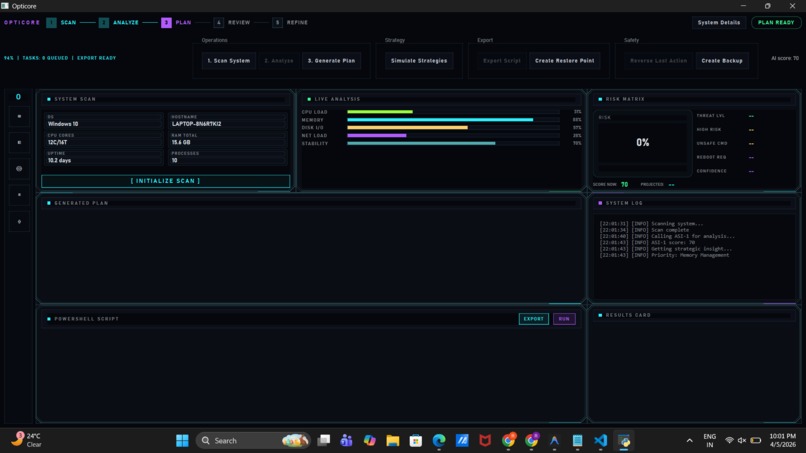Click the cyan 0 counter atop the sidebar
This screenshot has width=806, height=453.
(x=19, y=97)
